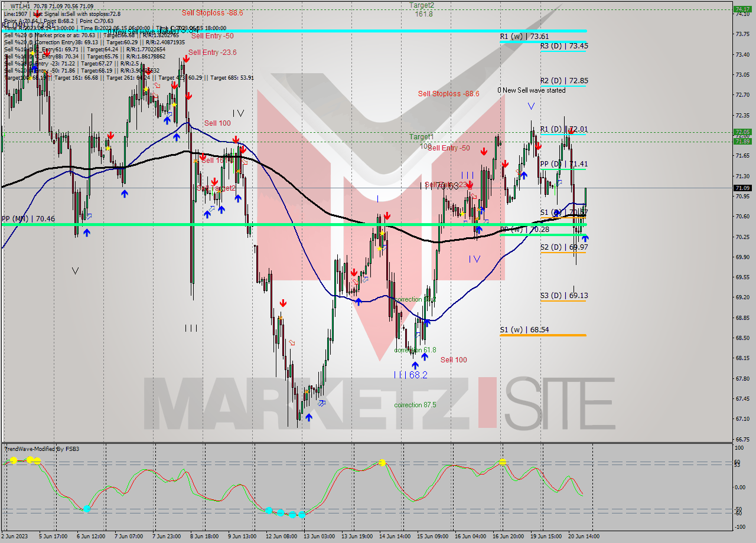This screenshot has width=756, height=543.
Task: Click the orange S1 (w) level line
Action: (543, 335)
